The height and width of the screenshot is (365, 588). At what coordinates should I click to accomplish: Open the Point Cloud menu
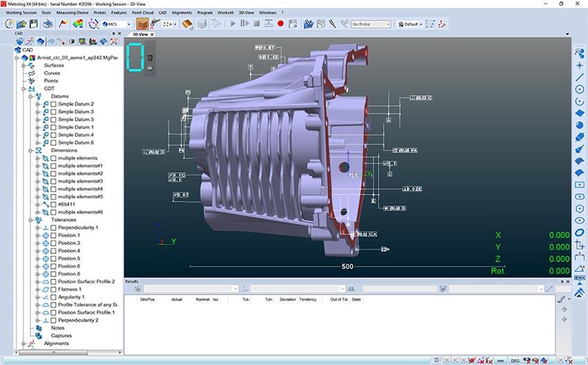pos(143,12)
